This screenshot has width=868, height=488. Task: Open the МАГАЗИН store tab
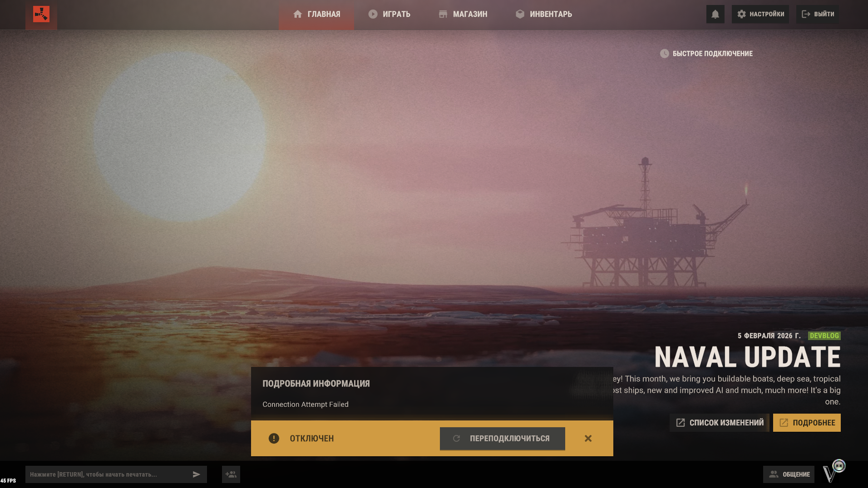point(463,15)
